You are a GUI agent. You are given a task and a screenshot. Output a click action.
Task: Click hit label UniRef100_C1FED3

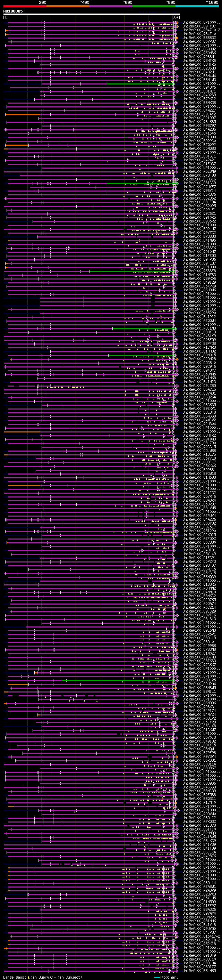coord(199,256)
